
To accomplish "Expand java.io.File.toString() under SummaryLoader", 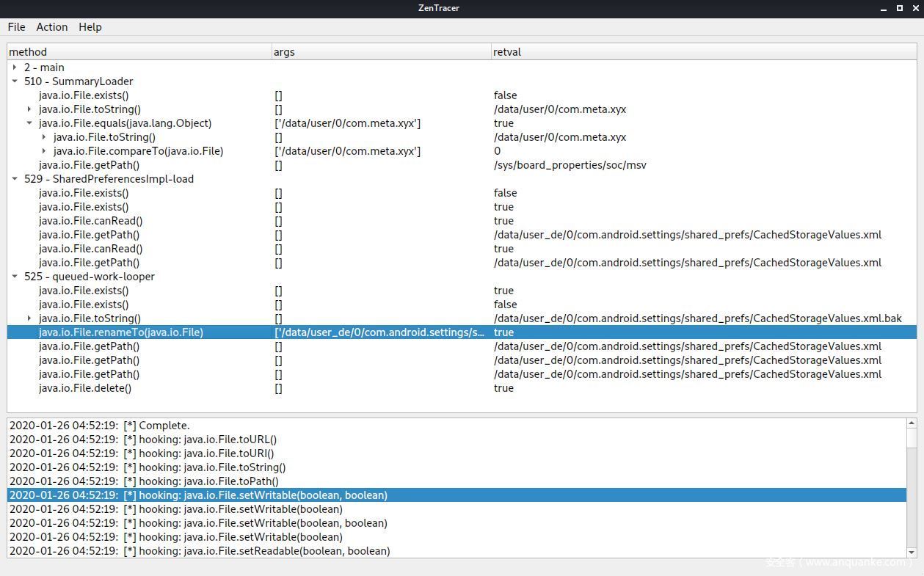I will (x=29, y=109).
